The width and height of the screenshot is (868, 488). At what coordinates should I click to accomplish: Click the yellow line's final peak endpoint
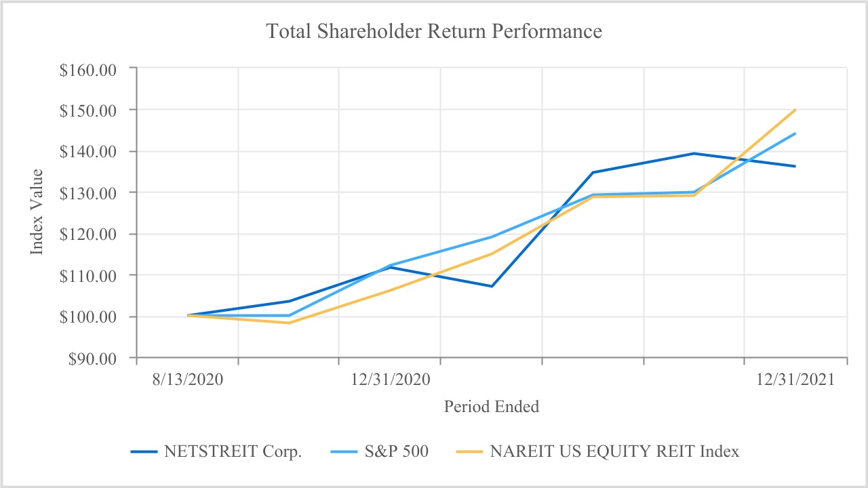coord(795,110)
